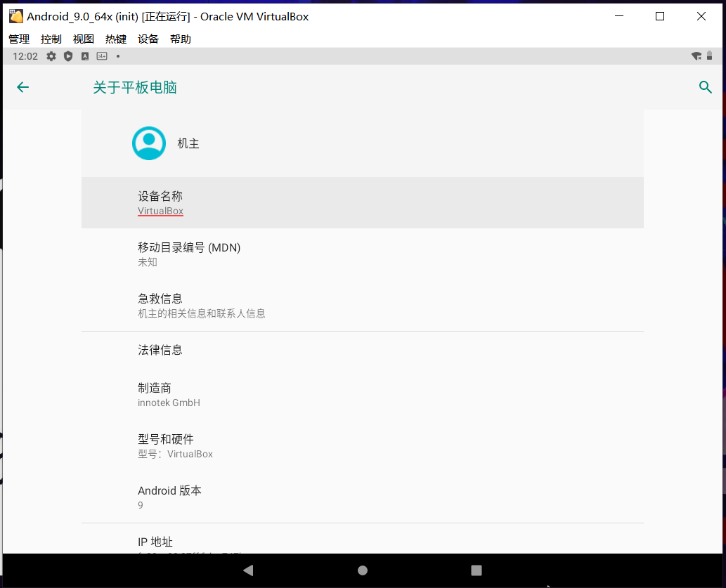Tap the Android recents square button

[x=477, y=570]
